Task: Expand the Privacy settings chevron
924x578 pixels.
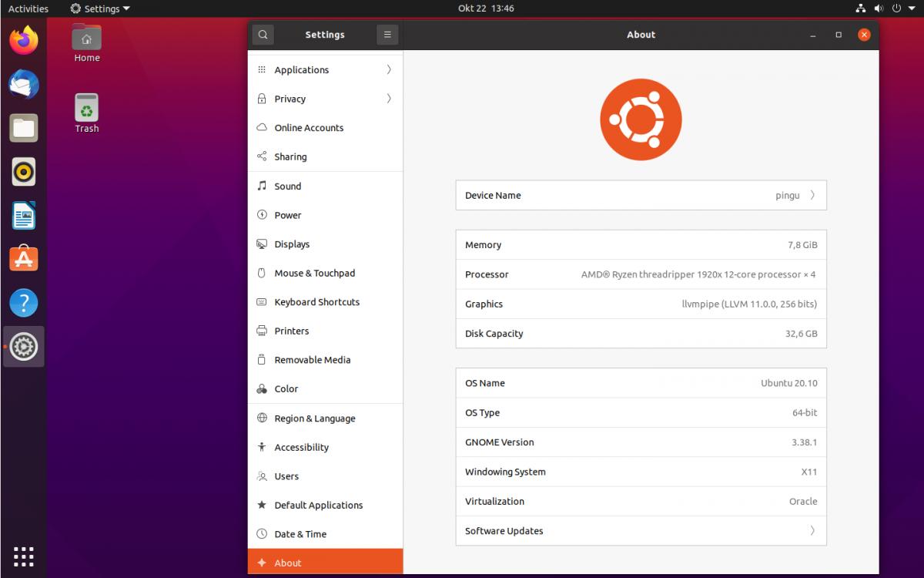Action: (x=389, y=99)
